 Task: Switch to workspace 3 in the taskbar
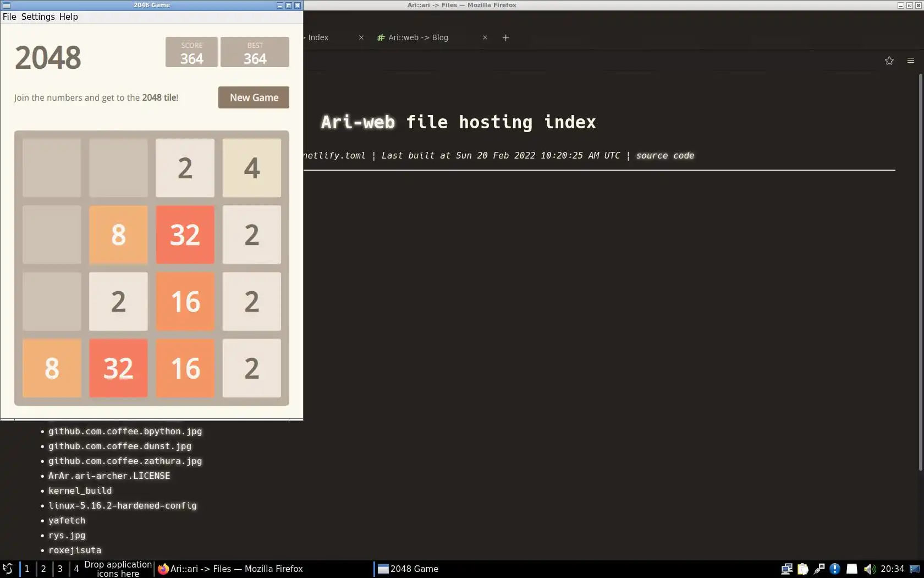tap(60, 569)
